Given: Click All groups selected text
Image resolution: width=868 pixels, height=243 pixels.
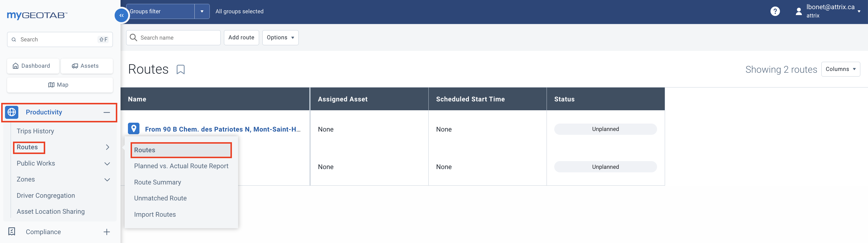Looking at the screenshot, I should point(240,12).
